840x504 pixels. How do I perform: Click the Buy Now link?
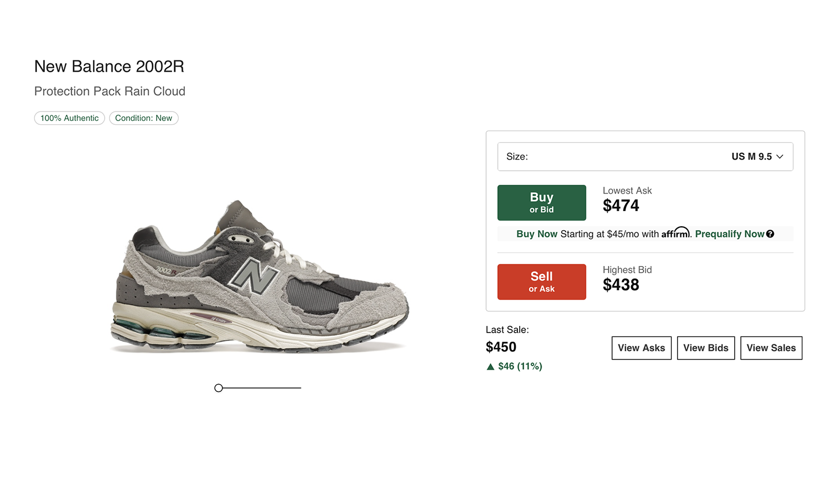click(536, 234)
